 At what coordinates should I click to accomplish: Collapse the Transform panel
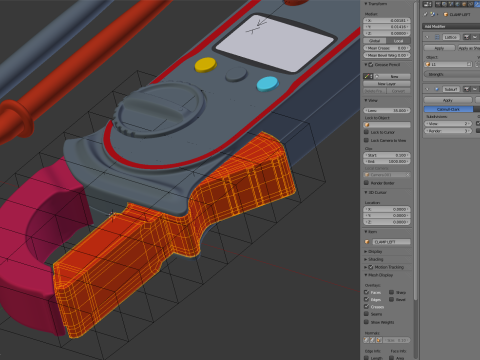366,4
